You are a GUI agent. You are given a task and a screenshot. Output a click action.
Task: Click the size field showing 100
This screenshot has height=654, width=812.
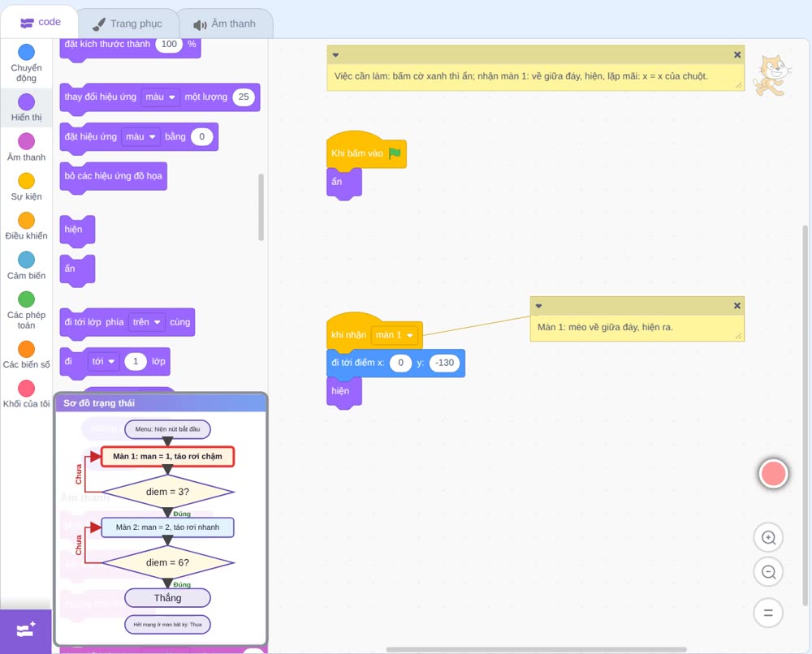169,45
